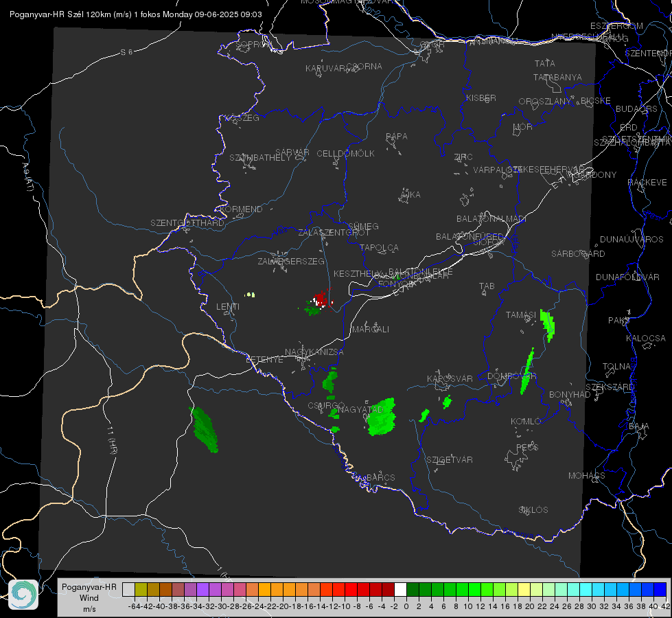Click the 'Poganyvar-HR Wind m/s' legend label
Image resolution: width=672 pixels, height=618 pixels.
(x=89, y=597)
